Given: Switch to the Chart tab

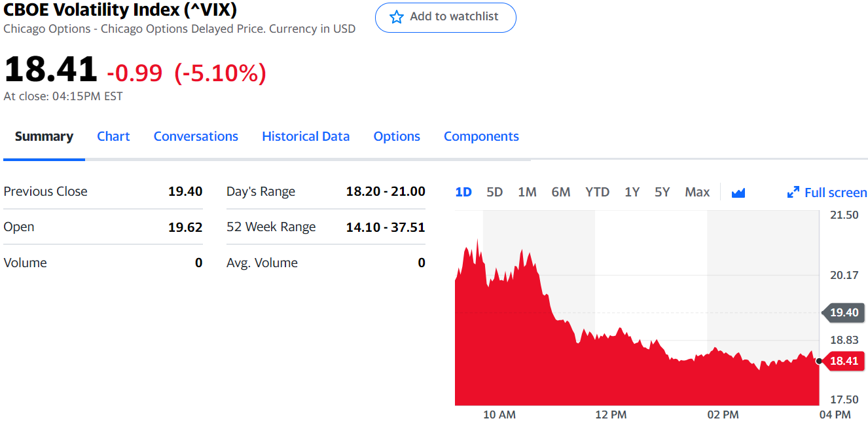Looking at the screenshot, I should pos(113,136).
